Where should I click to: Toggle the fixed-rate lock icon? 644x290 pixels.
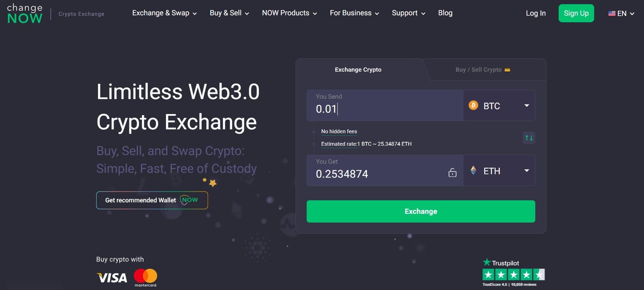(x=452, y=172)
